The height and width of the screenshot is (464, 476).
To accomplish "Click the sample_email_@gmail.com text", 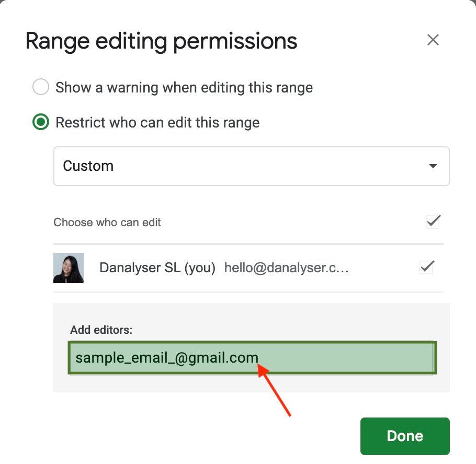I will [x=167, y=358].
